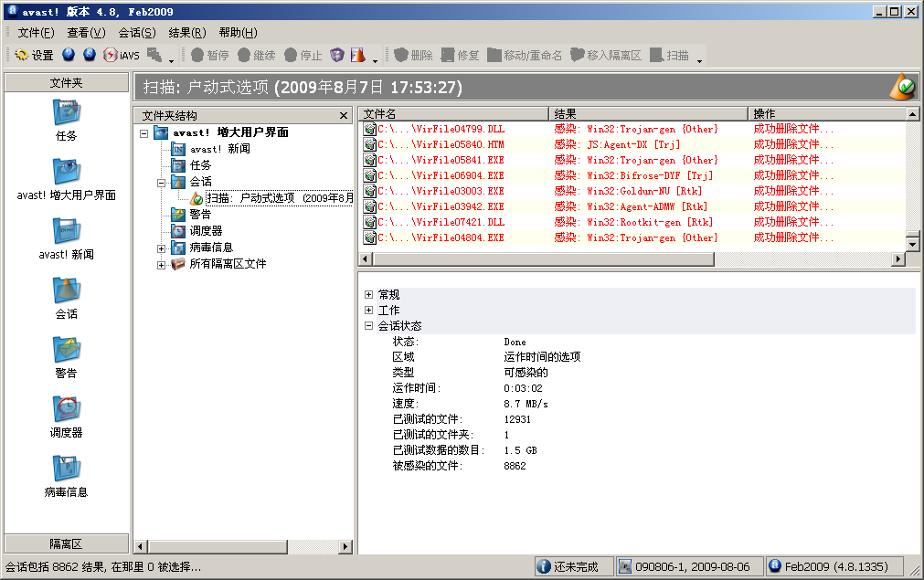Click the file icon of VirFile05841.EXE
Viewport: 924px width, 580px height.
(x=369, y=160)
